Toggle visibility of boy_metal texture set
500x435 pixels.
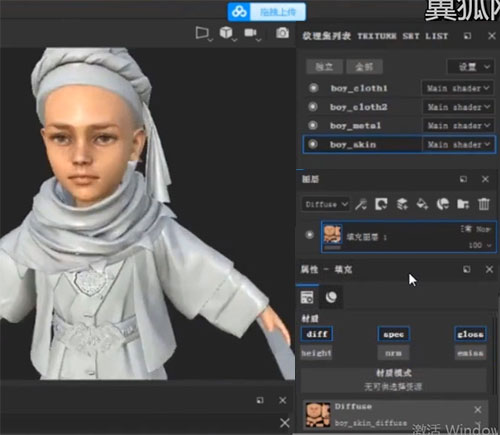click(313, 125)
